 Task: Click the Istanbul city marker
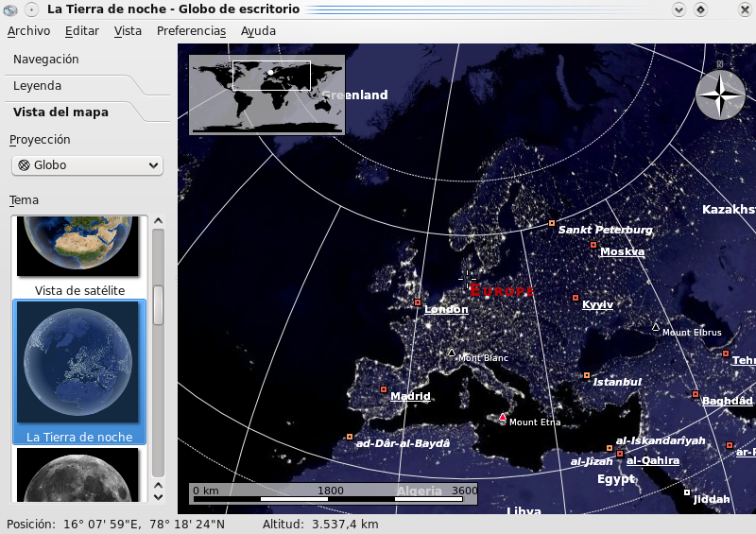(x=587, y=375)
